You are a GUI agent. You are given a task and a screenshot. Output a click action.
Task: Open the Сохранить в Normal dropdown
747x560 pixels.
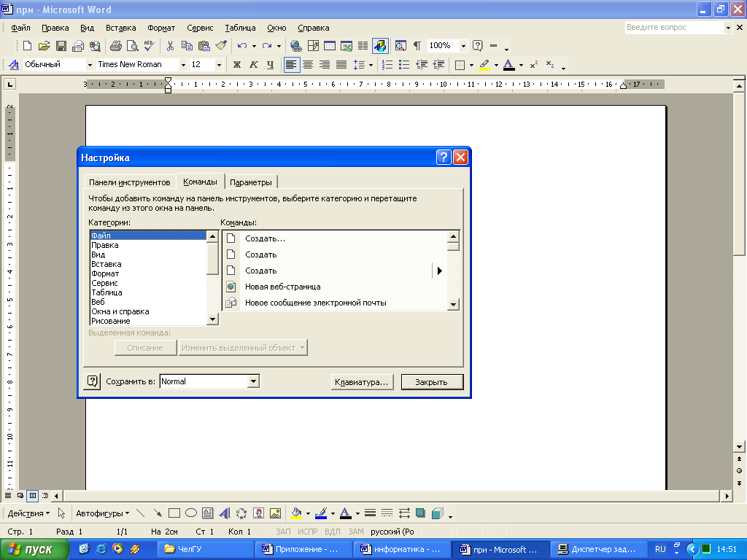tap(254, 381)
